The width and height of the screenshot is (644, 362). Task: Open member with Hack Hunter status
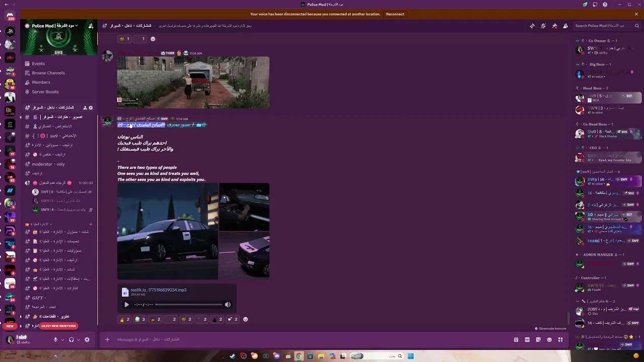pos(608,134)
